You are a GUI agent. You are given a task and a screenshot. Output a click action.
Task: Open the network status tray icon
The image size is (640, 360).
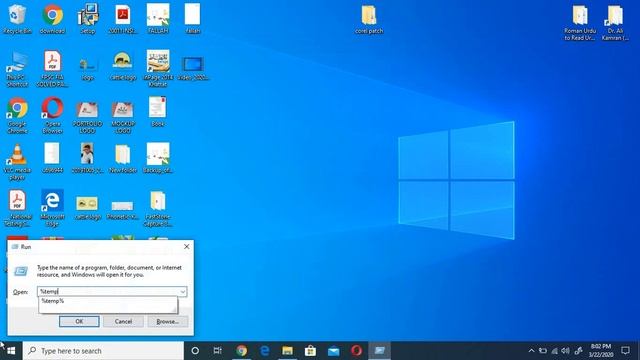554,351
